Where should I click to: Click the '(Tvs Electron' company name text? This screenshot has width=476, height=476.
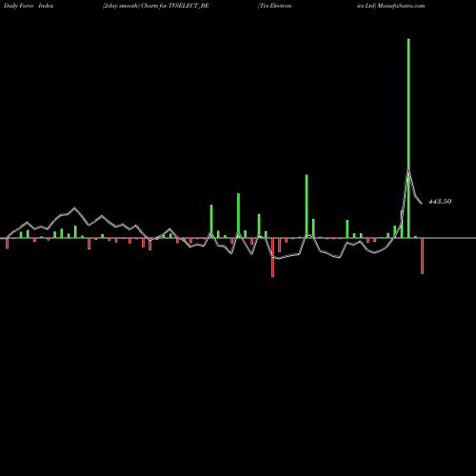(x=274, y=6)
